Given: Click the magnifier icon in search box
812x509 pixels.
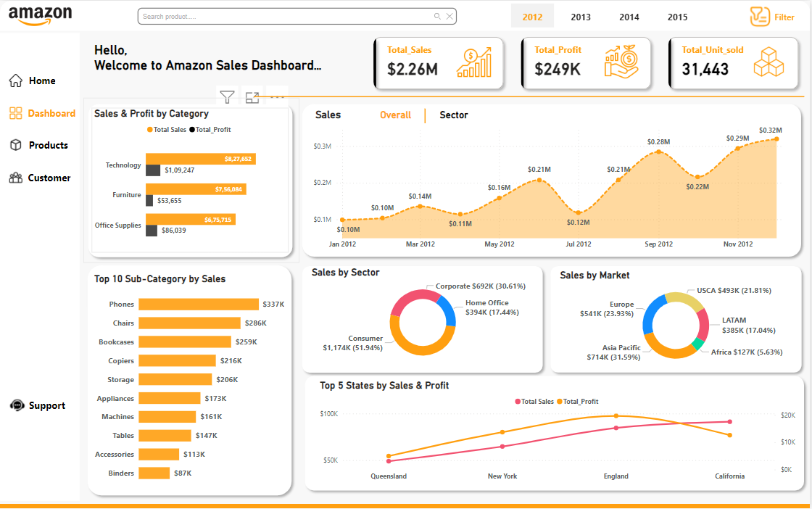Looking at the screenshot, I should pos(437,16).
